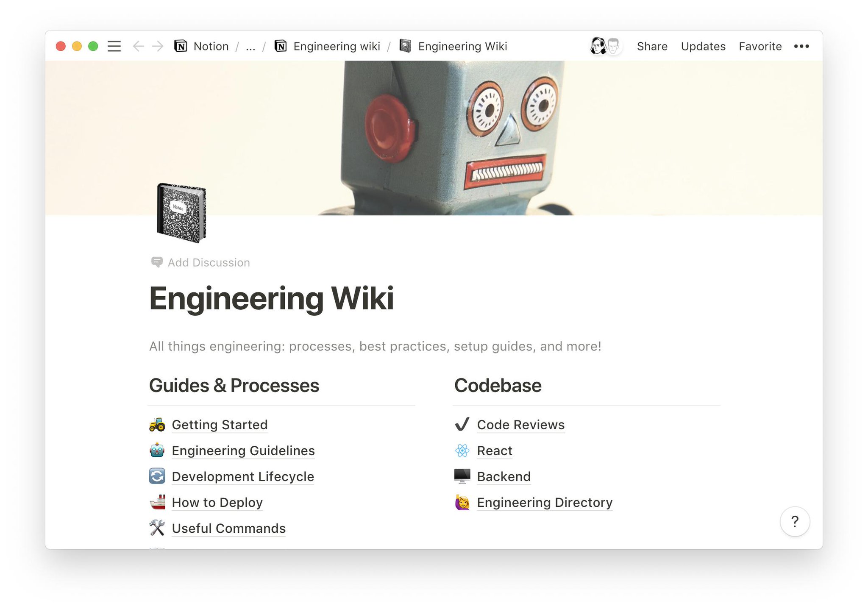868x609 pixels.
Task: Click the Codebase heading
Action: 498,385
